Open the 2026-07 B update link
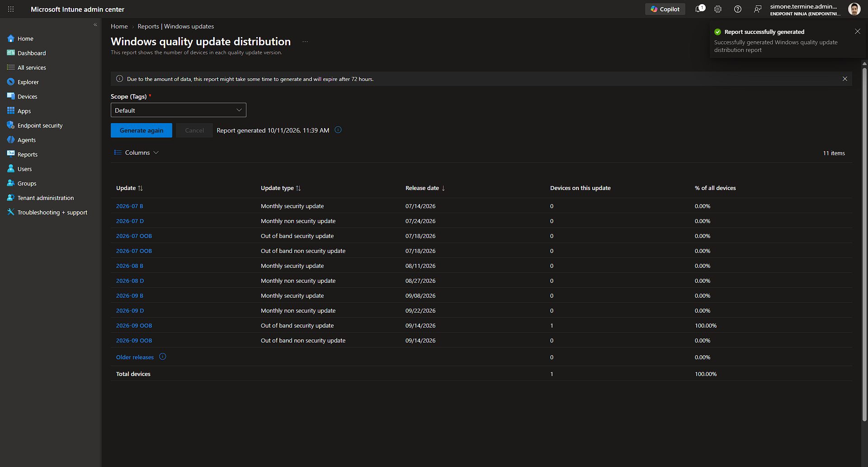 [x=130, y=206]
